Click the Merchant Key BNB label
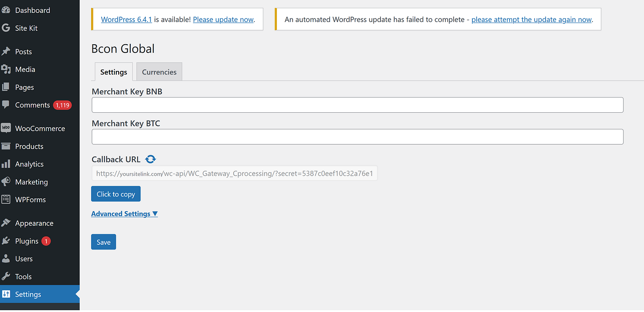 127,92
